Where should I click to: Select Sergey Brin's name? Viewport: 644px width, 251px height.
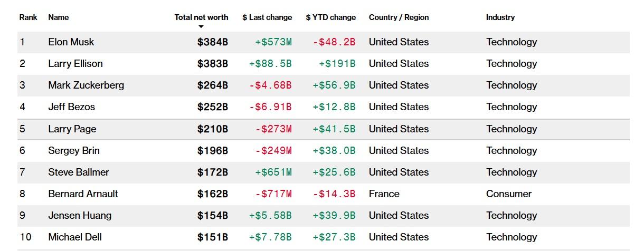[x=74, y=151]
